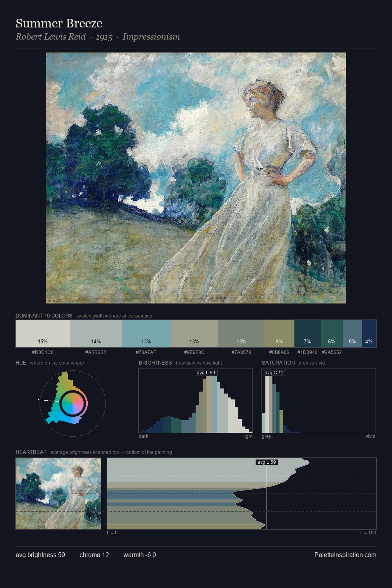Click 'grey vs vivid' caption

(x=312, y=363)
